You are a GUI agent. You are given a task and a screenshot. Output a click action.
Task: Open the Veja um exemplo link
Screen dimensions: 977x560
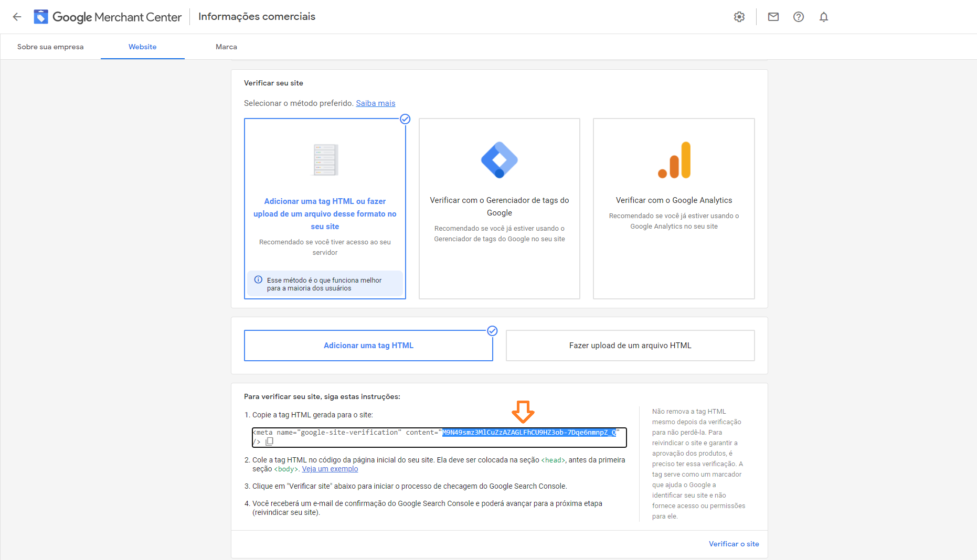click(x=330, y=469)
